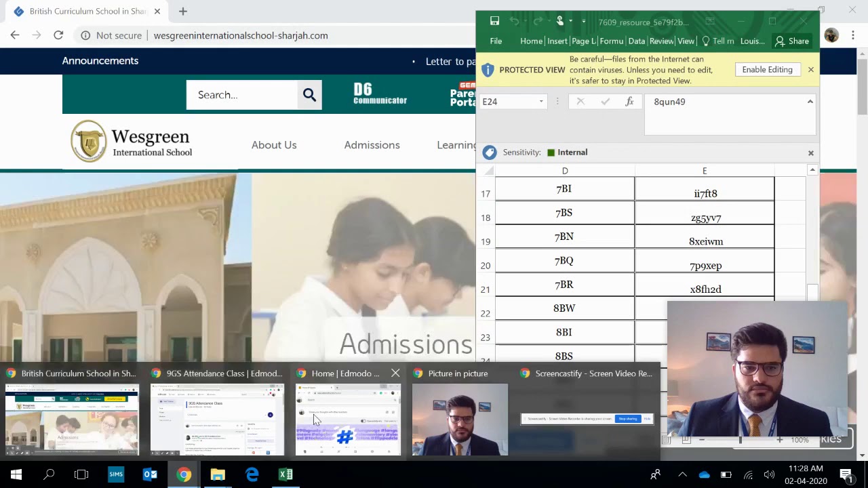Click the website Search field

click(242, 95)
